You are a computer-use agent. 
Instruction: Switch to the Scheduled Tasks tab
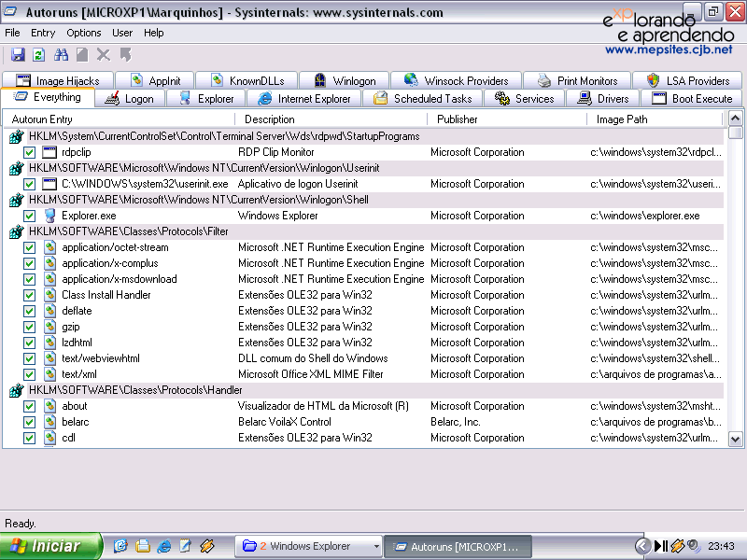(x=423, y=99)
